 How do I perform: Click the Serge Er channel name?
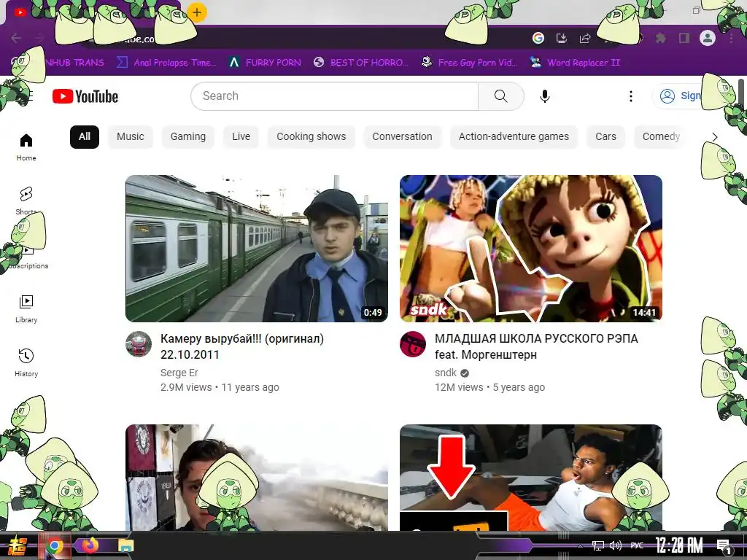click(x=179, y=373)
